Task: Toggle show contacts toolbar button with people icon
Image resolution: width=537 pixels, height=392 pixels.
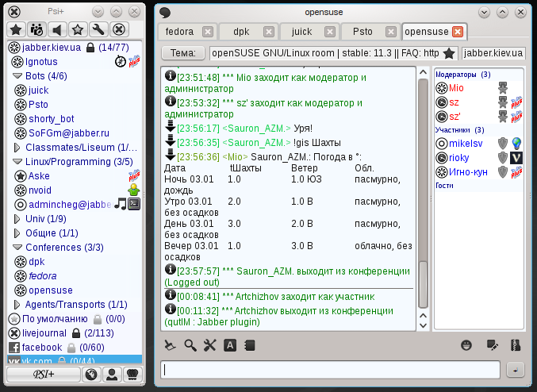Action: point(36,29)
